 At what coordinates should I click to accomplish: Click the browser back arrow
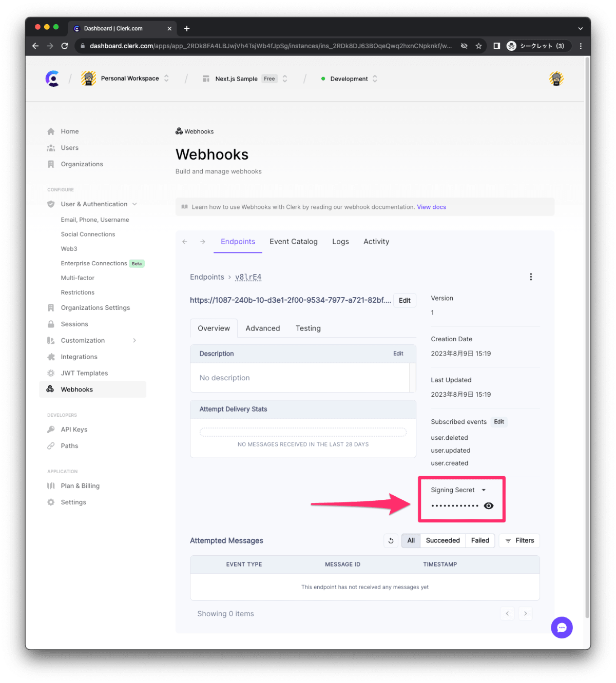35,46
